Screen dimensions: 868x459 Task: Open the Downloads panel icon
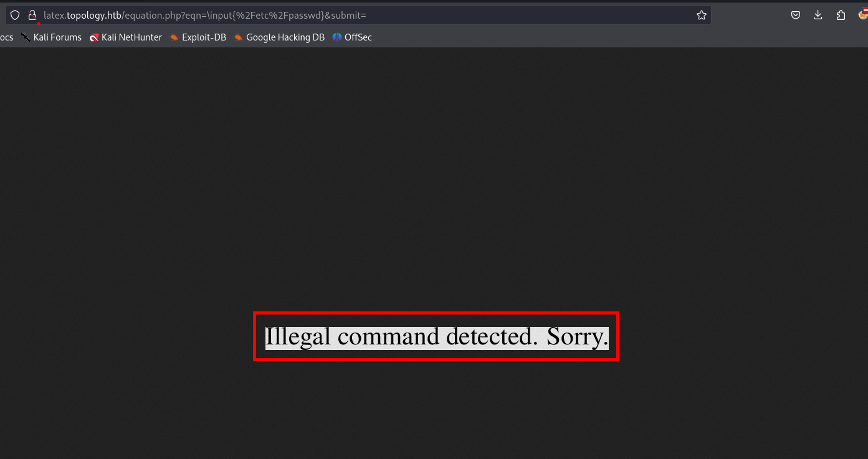coord(818,15)
